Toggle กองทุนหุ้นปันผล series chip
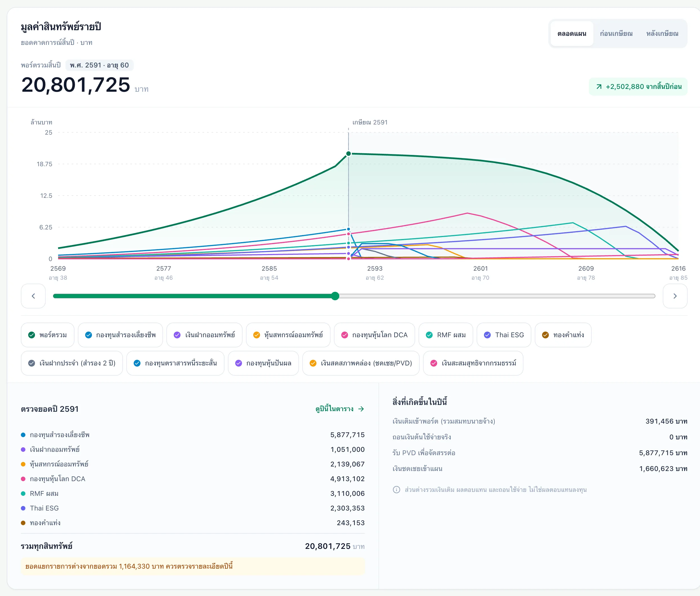This screenshot has height=596, width=700. pyautogui.click(x=263, y=363)
